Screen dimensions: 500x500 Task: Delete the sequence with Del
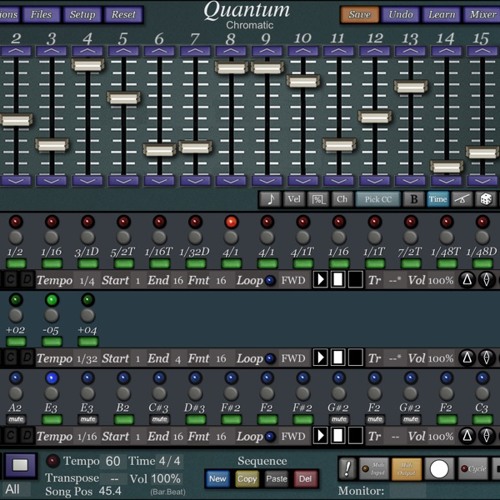(x=305, y=479)
